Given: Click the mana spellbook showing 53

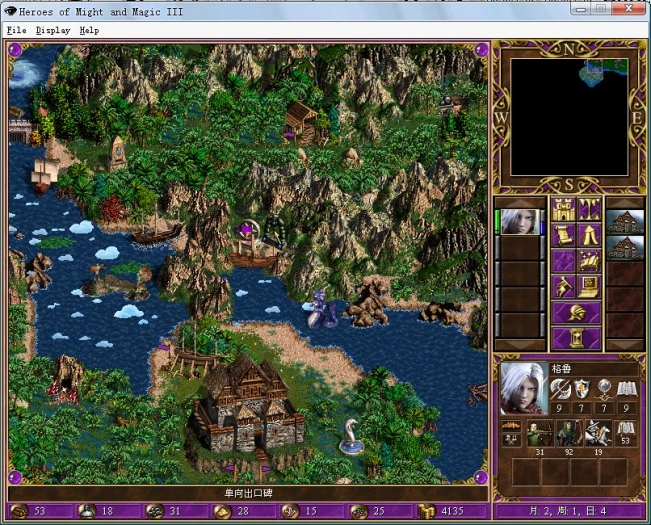Looking at the screenshot, I should 626,433.
